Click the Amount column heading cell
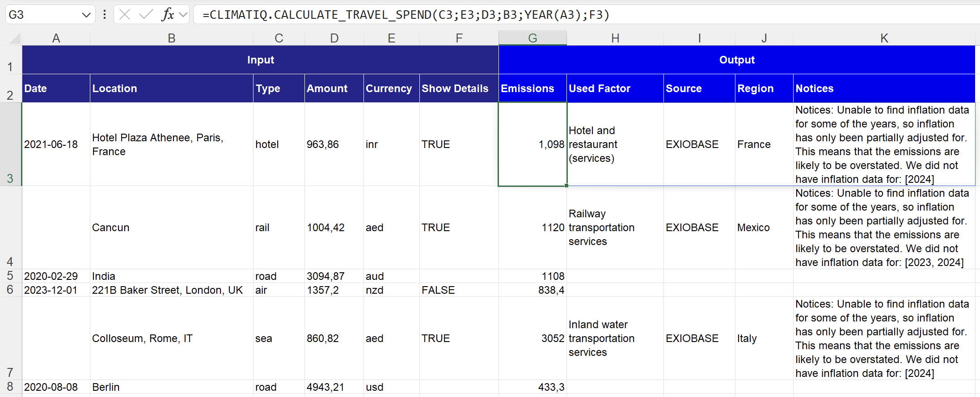980x397 pixels. tap(334, 89)
